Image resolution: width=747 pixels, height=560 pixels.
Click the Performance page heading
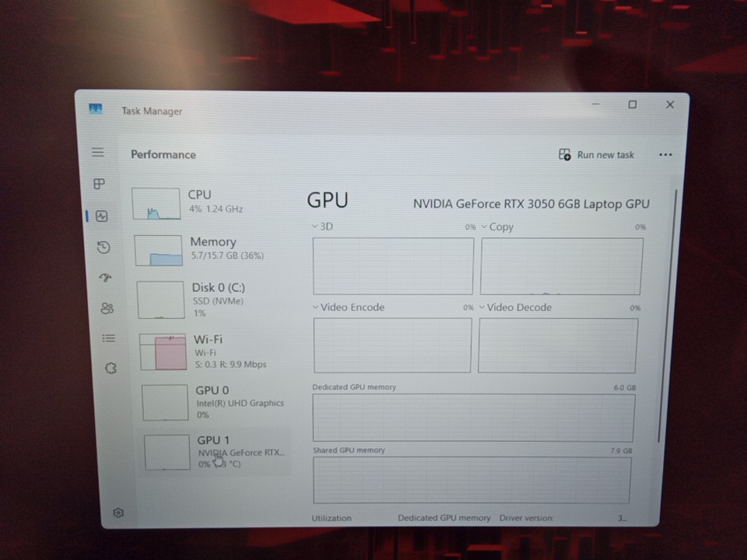click(x=163, y=155)
